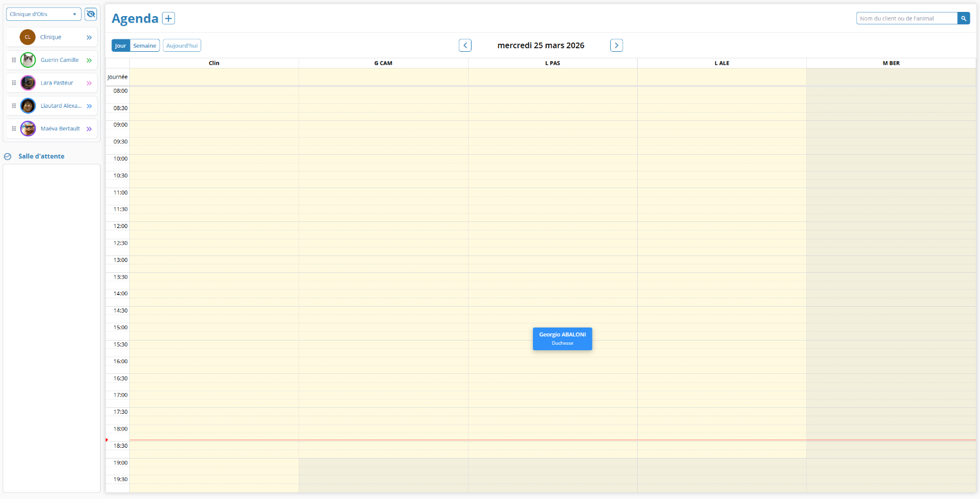Click the brown CL clinic avatar
Viewport: 980px width, 499px height.
tap(27, 37)
